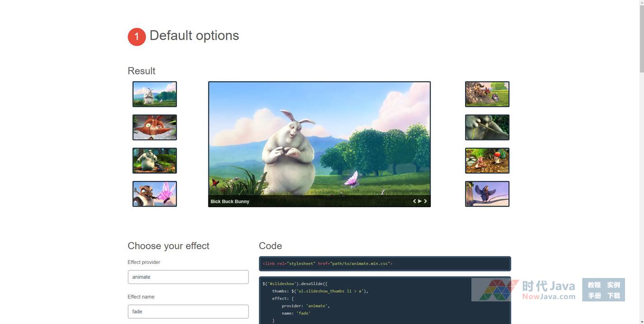Screen dimensions: 644x324
Task: Select the angry red squirrel thumbnail
Action: (x=155, y=127)
